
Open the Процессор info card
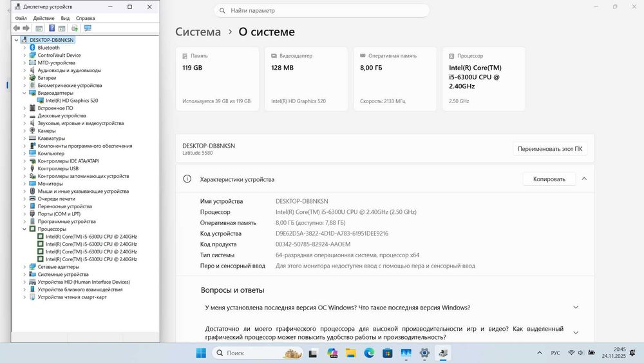point(484,79)
